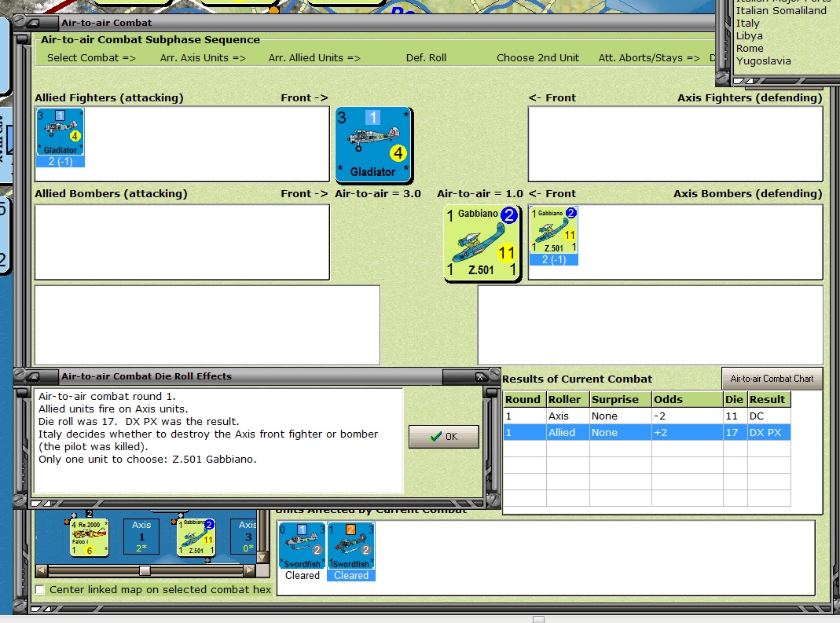This screenshot has height=623, width=840.
Task: Click the Choose 2nd Unit subphase step
Action: click(x=537, y=58)
